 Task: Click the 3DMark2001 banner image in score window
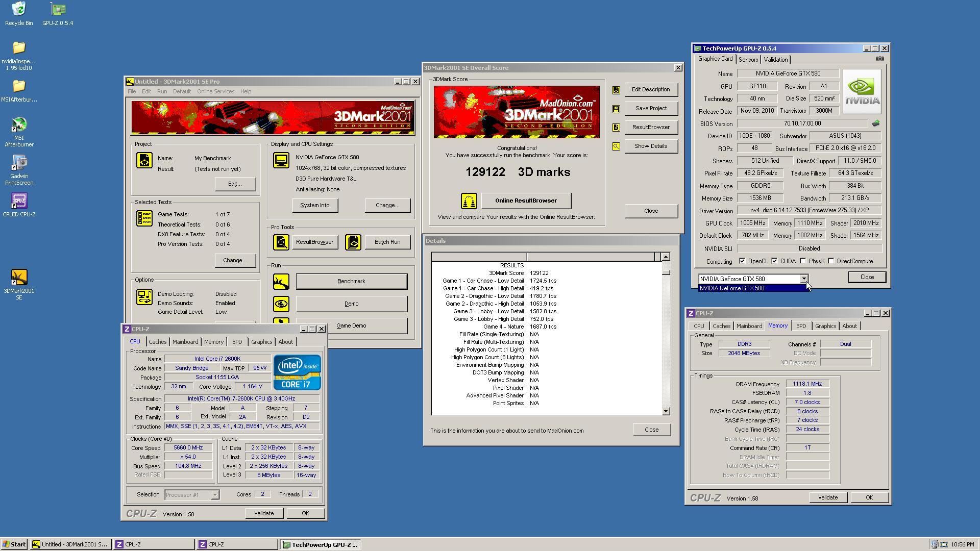tap(517, 112)
